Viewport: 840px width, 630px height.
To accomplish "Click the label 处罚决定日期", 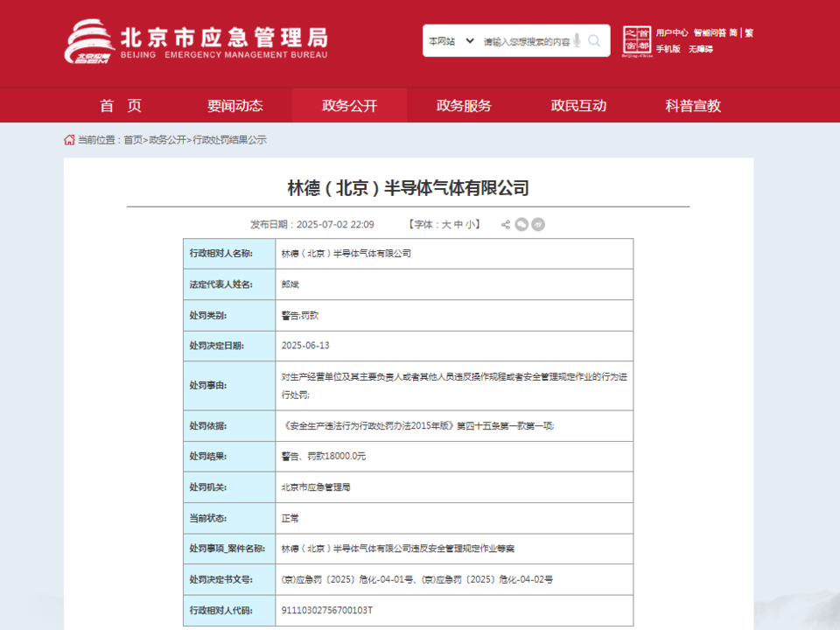I will [216, 346].
